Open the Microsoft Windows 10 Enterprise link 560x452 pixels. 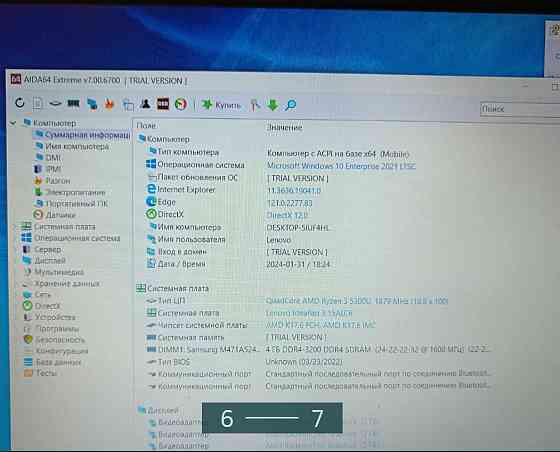pyautogui.click(x=341, y=166)
